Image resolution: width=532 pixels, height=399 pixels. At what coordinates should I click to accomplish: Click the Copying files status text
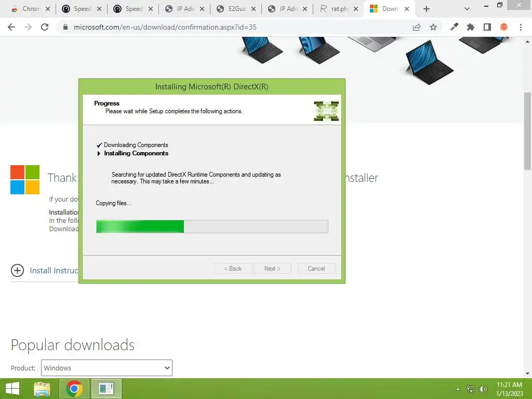click(113, 203)
